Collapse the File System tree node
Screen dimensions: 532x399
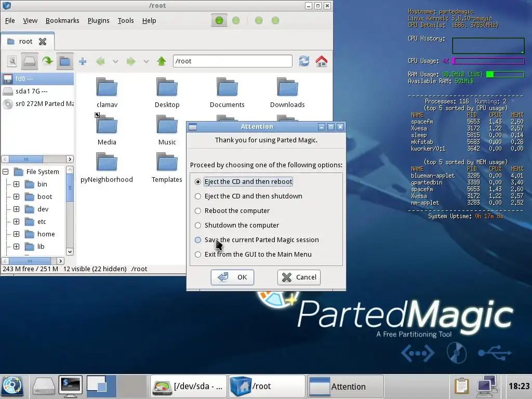5,171
